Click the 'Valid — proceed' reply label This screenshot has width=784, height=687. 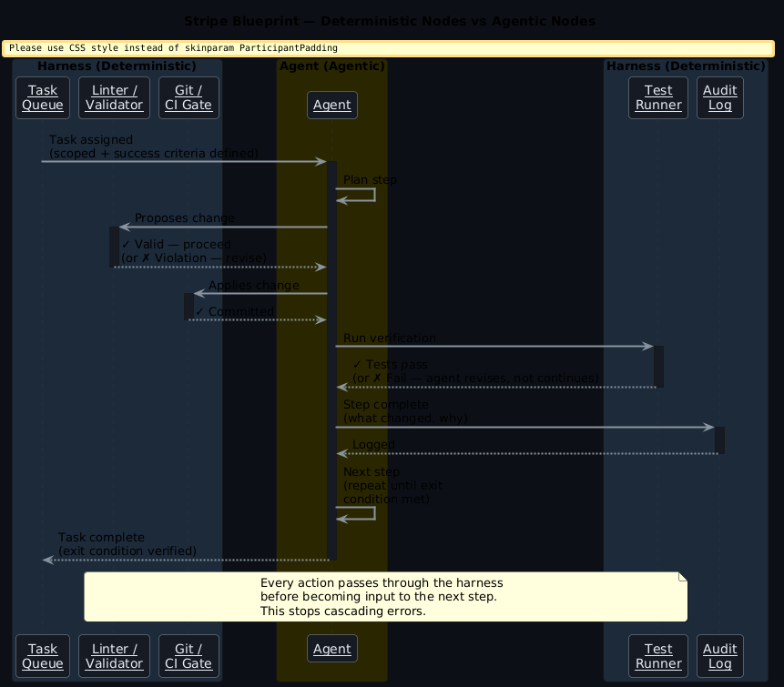pyautogui.click(x=194, y=251)
